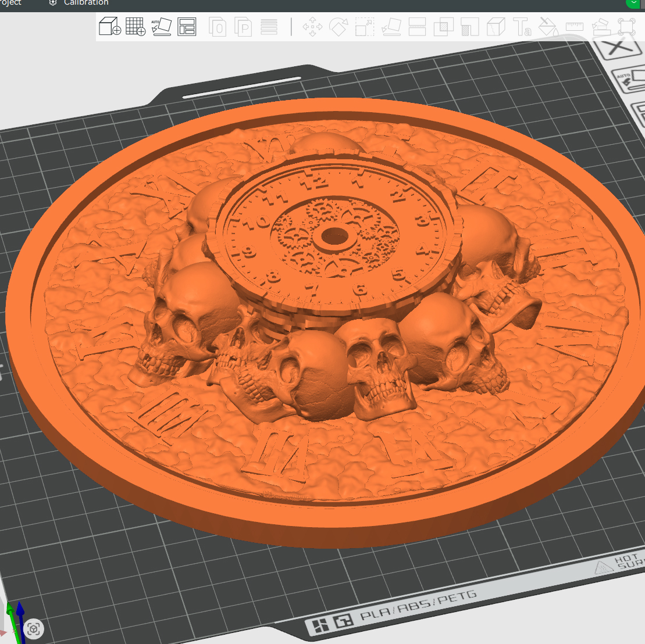Remove the plate with the X icon
Image resolution: width=645 pixels, height=644 pixels.
[618, 48]
